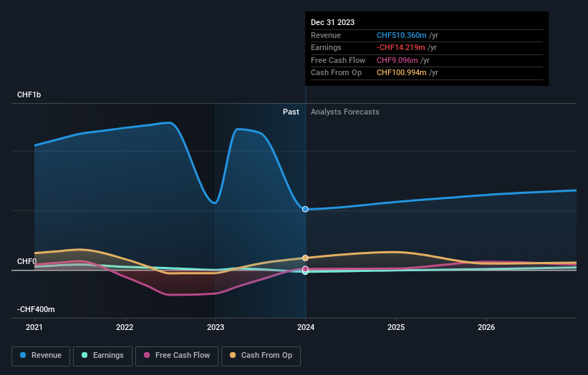
Task: Click the 'Dec 31 2023' tooltip date
Action: point(332,22)
